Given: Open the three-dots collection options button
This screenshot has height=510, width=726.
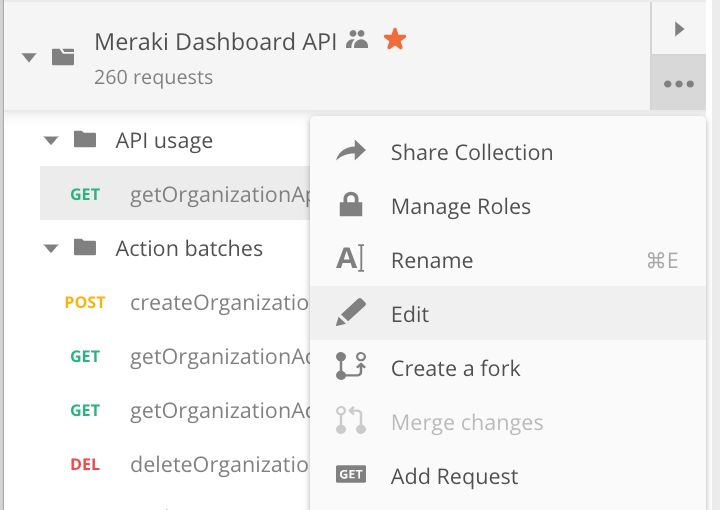Looking at the screenshot, I should 678,83.
